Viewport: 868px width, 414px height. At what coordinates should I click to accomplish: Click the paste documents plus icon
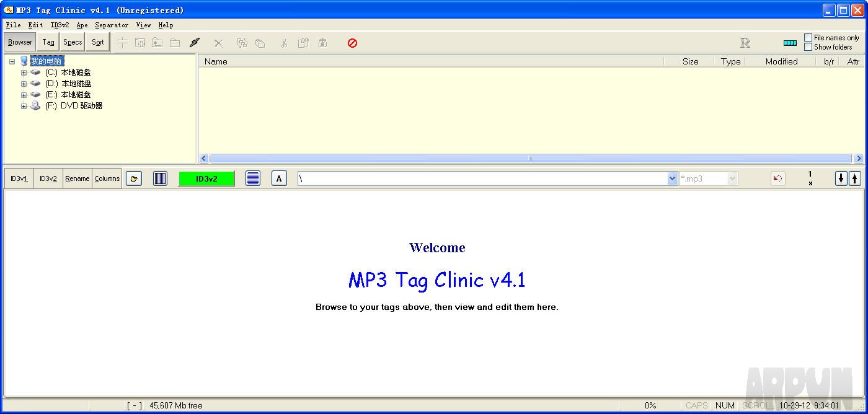pos(303,43)
